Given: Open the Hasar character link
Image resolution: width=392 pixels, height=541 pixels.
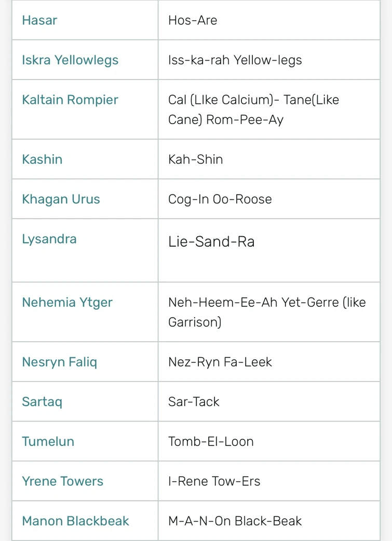Looking at the screenshot, I should pos(39,20).
